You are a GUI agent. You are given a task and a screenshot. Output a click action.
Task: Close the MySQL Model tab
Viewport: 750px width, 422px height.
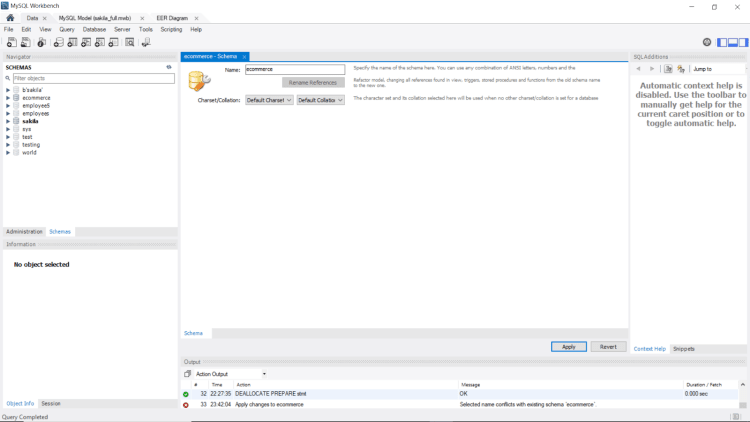[142, 18]
